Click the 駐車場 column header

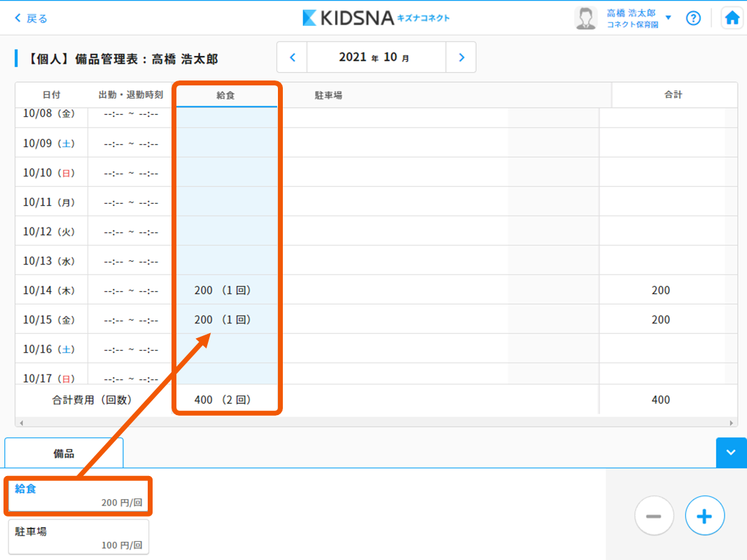[328, 95]
